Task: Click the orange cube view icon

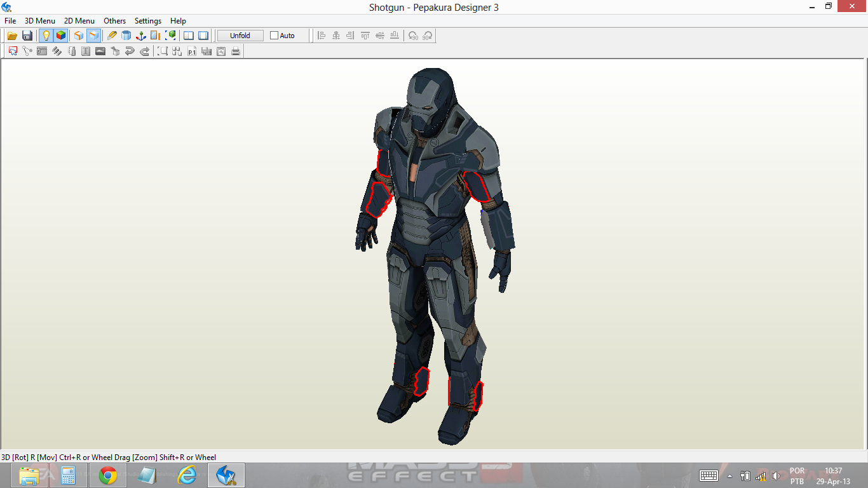Action: (79, 36)
